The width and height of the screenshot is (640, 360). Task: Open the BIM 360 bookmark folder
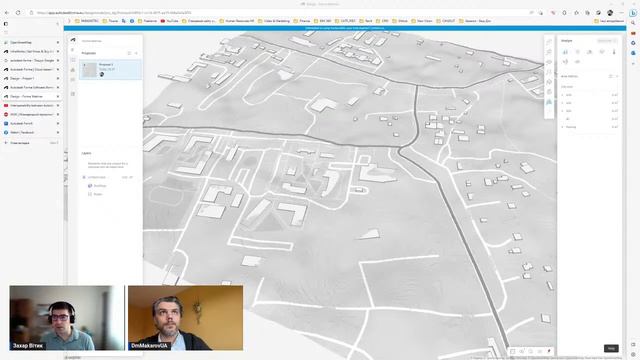click(322, 21)
